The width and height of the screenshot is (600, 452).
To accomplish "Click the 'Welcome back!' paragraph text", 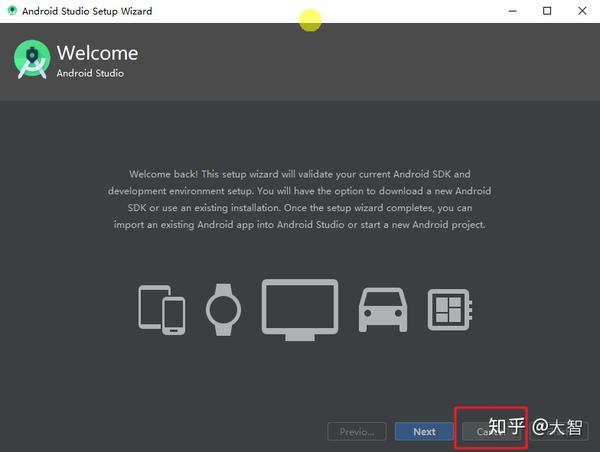I will pos(300,199).
